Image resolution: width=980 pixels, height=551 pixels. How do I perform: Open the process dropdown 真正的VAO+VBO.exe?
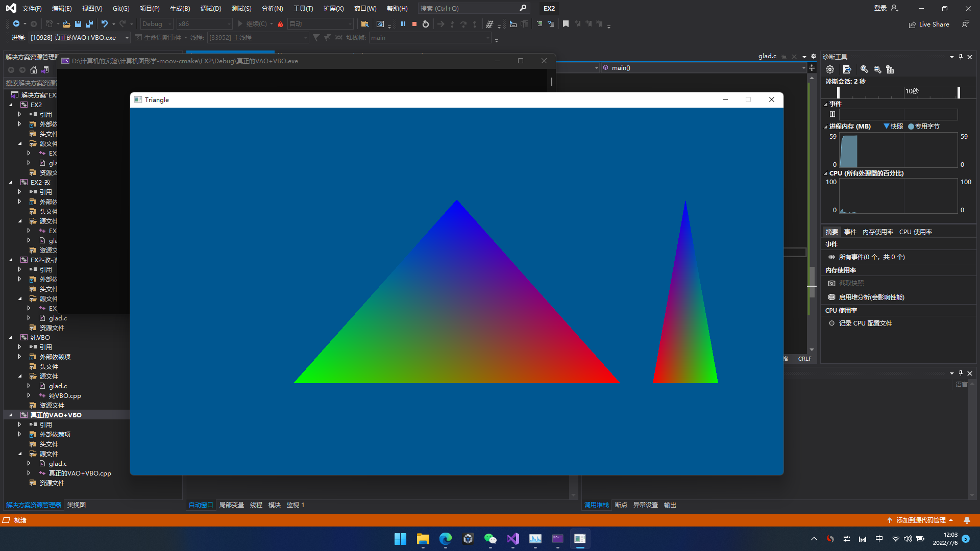click(x=127, y=38)
